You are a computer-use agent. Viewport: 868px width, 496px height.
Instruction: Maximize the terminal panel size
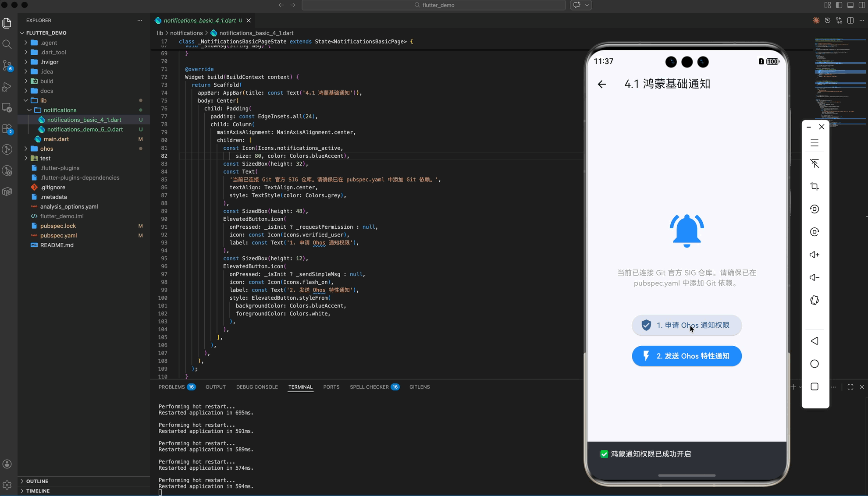tap(850, 387)
